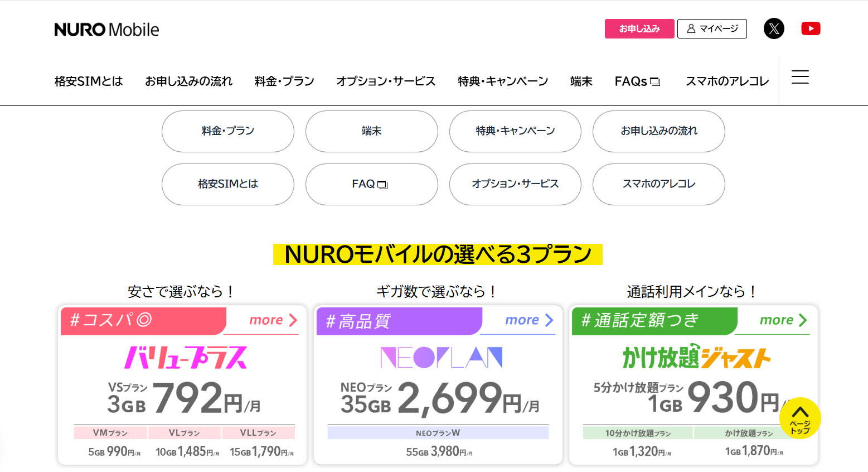Image resolution: width=868 pixels, height=472 pixels.
Task: Click the 格安SIMとは pill button
Action: tap(228, 184)
